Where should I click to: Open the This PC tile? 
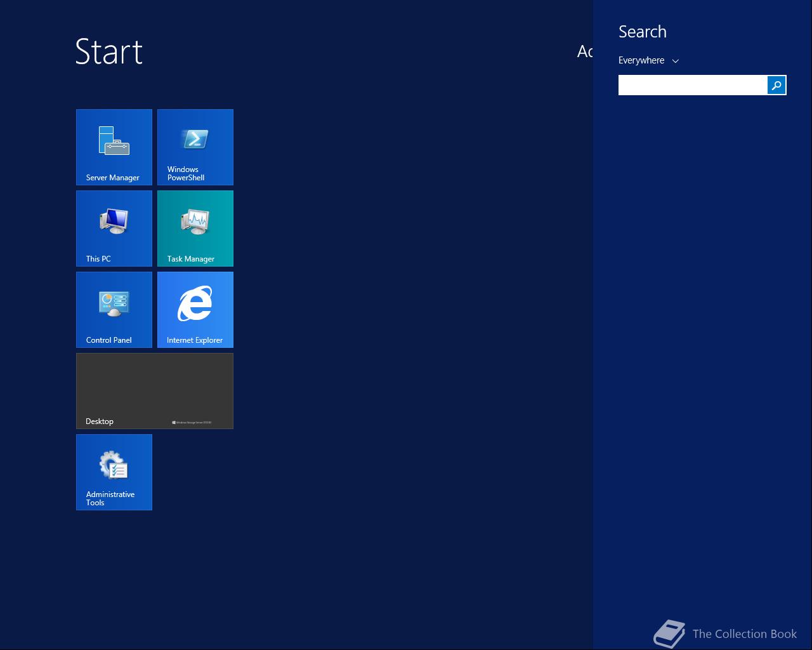[114, 229]
